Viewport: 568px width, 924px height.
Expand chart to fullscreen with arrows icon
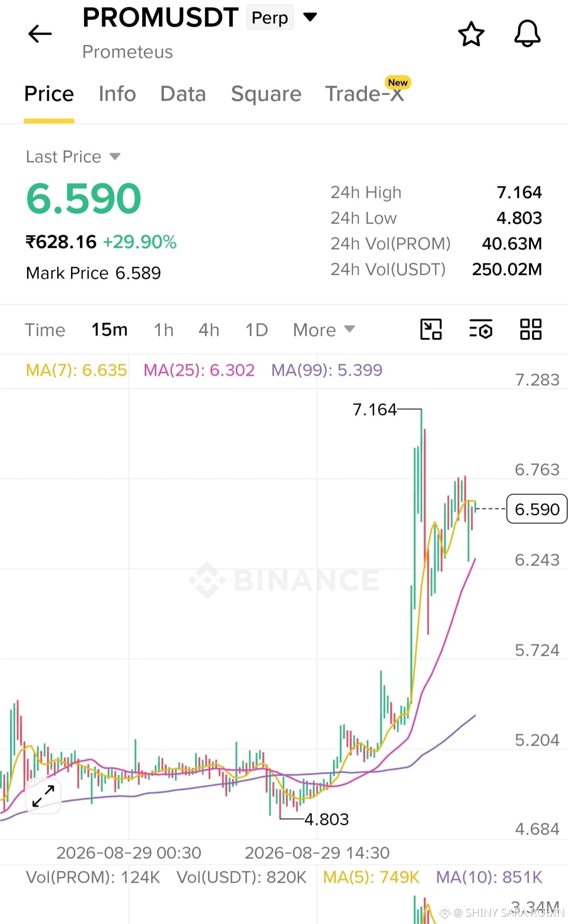[x=44, y=796]
